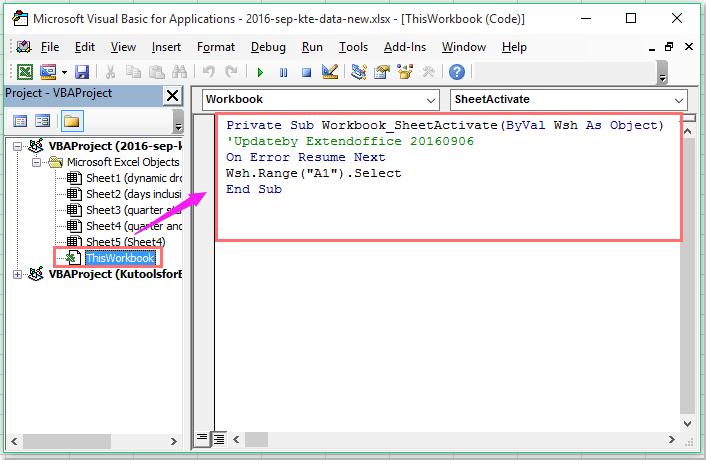Open the Object Browser icon
Screen dimensions: 706x460
pos(405,72)
